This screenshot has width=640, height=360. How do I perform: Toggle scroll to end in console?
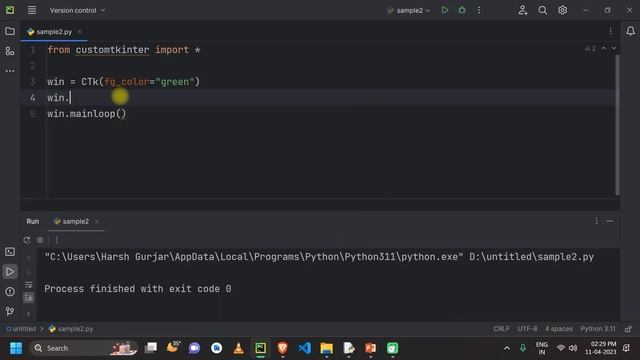[29, 298]
